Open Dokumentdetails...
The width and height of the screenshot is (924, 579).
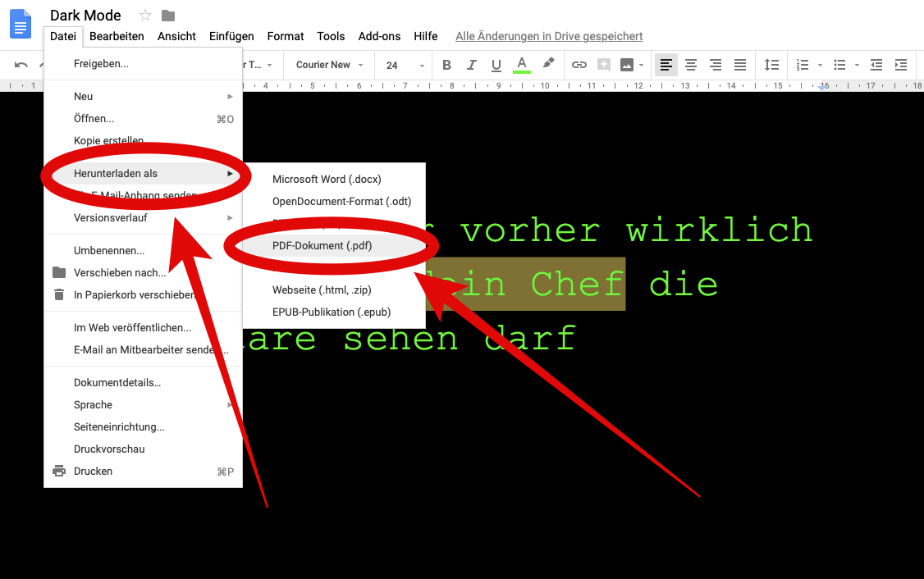tap(144, 383)
